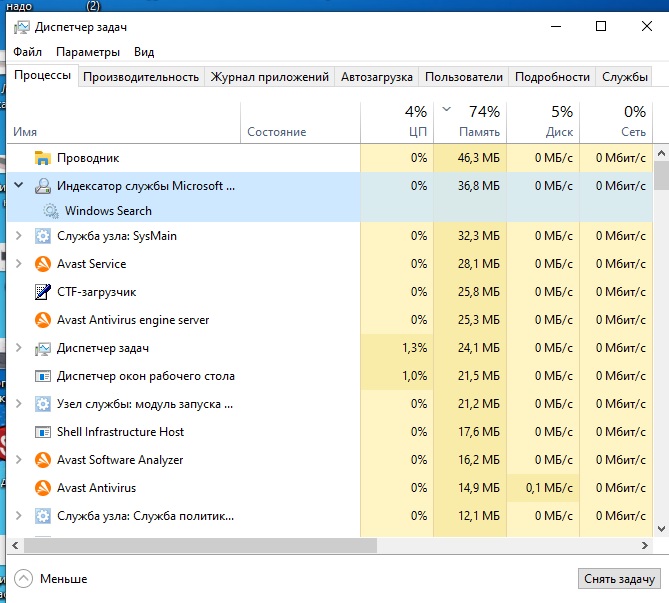Screen dimensions: 669x603
Task: Click the vertical scrollbar down arrow
Action: tap(661, 529)
